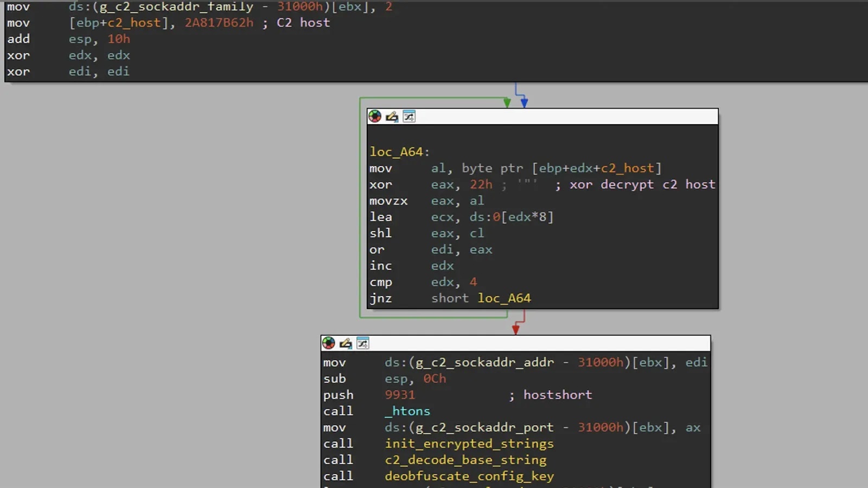Follow the deobfuscate_config_key call
This screenshot has width=868, height=488.
pyautogui.click(x=469, y=476)
